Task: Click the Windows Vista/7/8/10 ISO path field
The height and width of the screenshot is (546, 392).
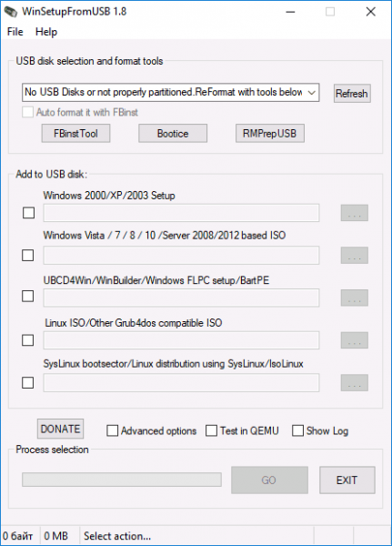Action: [181, 255]
